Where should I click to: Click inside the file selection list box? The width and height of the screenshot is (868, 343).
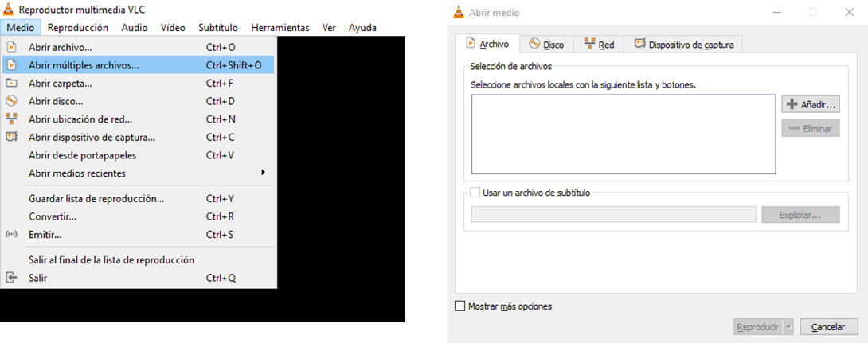[623, 134]
